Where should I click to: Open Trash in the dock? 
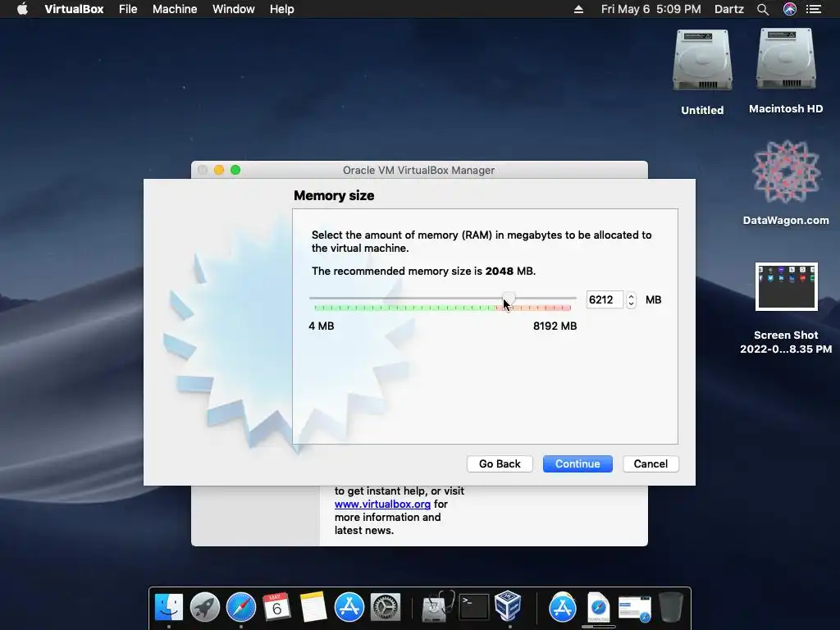click(670, 607)
